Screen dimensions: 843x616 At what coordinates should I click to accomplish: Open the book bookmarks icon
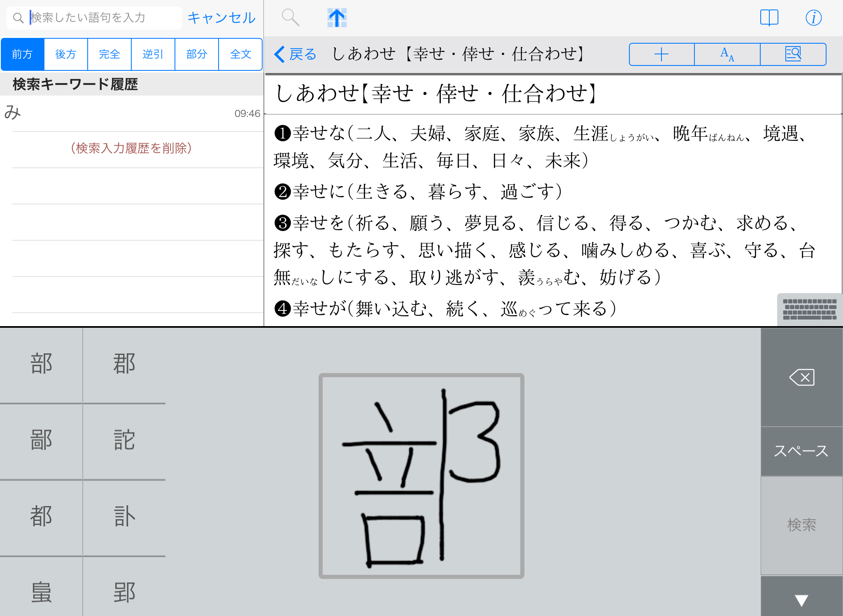pos(769,18)
